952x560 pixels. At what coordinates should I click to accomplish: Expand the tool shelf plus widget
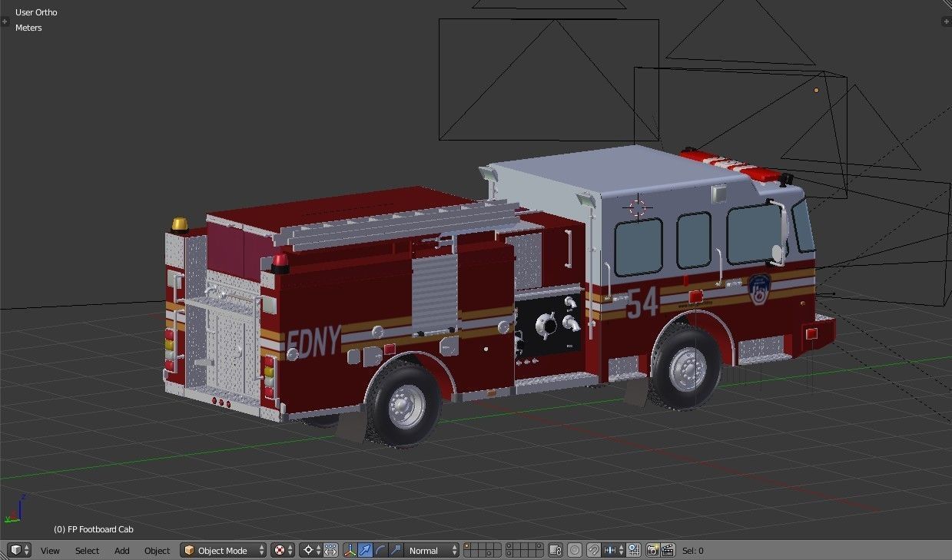(x=5, y=21)
